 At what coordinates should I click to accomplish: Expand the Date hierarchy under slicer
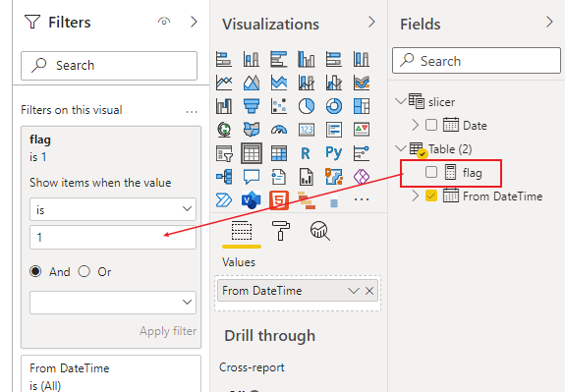(x=415, y=125)
